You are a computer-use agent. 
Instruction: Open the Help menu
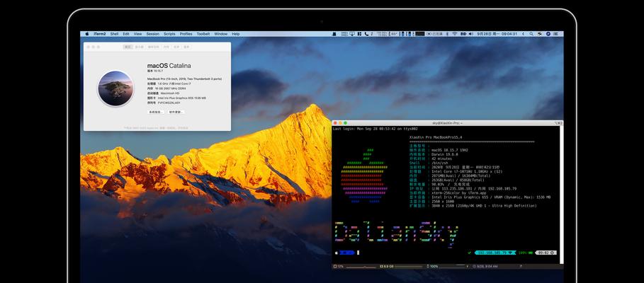click(x=235, y=34)
